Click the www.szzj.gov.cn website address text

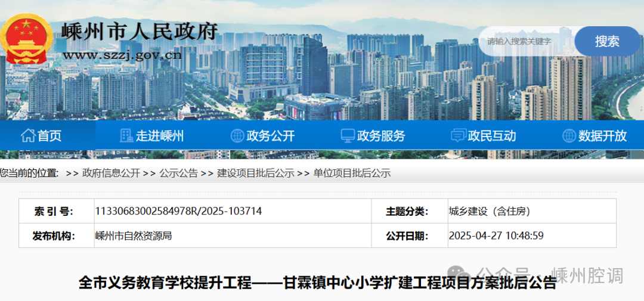click(x=122, y=55)
